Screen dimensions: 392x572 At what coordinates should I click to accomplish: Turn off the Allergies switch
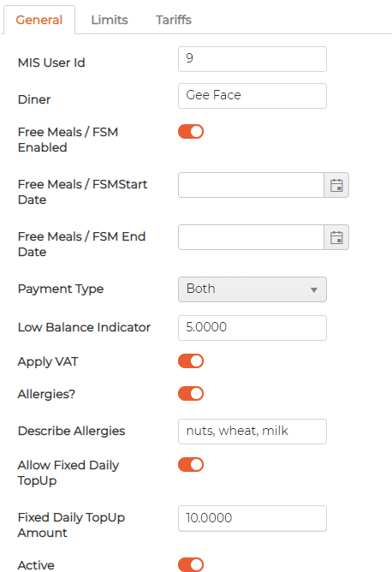tap(191, 394)
